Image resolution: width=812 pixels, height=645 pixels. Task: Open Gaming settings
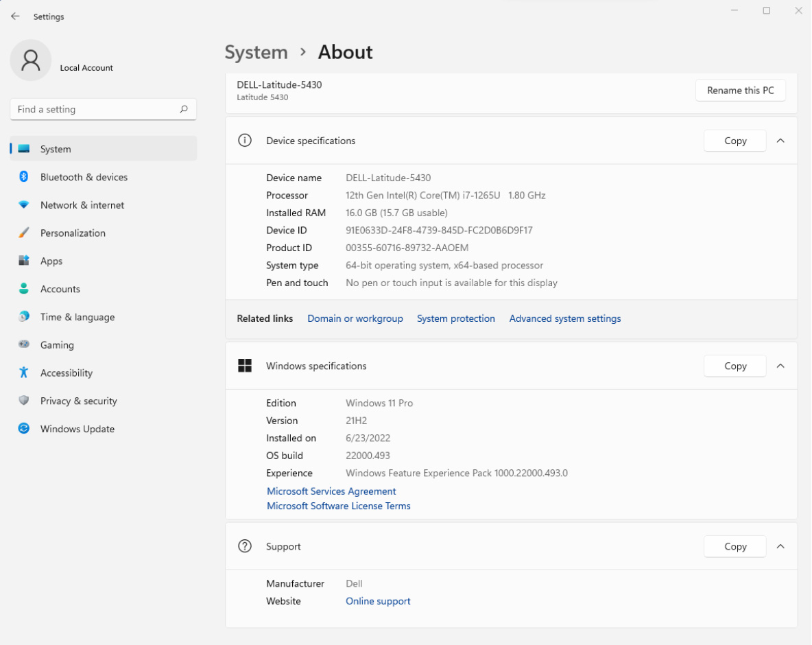103,345
